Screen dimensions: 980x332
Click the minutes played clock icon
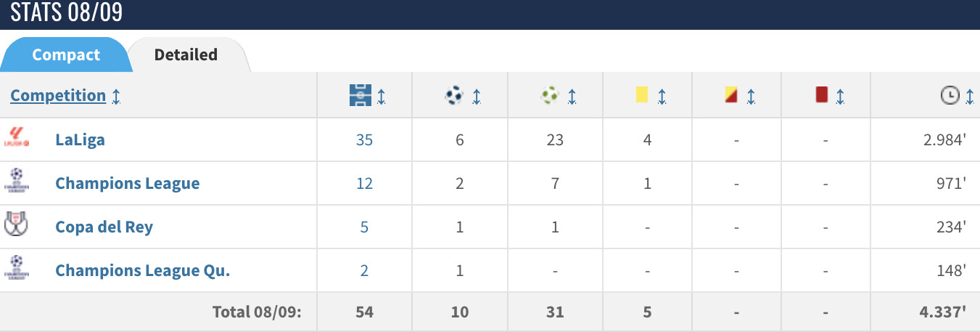coord(949,95)
